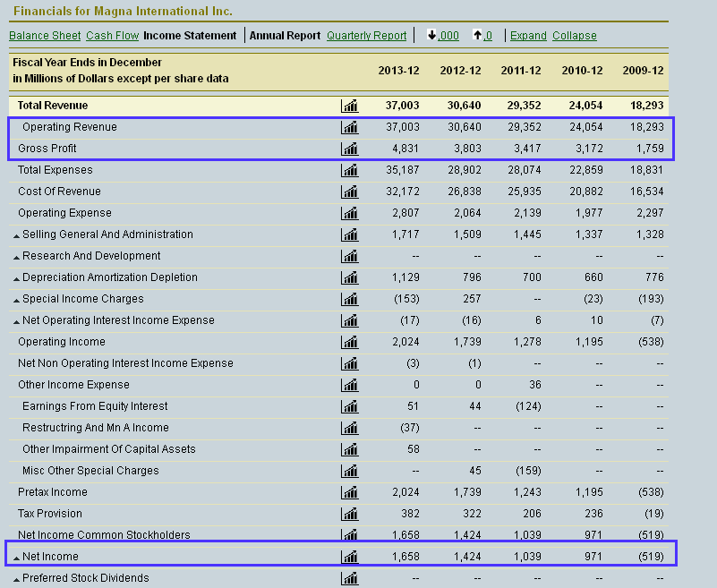Open the Quarterly Report link
The image size is (717, 588).
tap(366, 36)
